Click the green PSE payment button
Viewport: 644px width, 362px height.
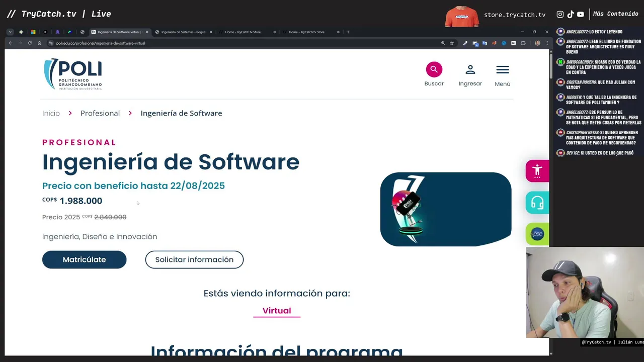tap(537, 234)
